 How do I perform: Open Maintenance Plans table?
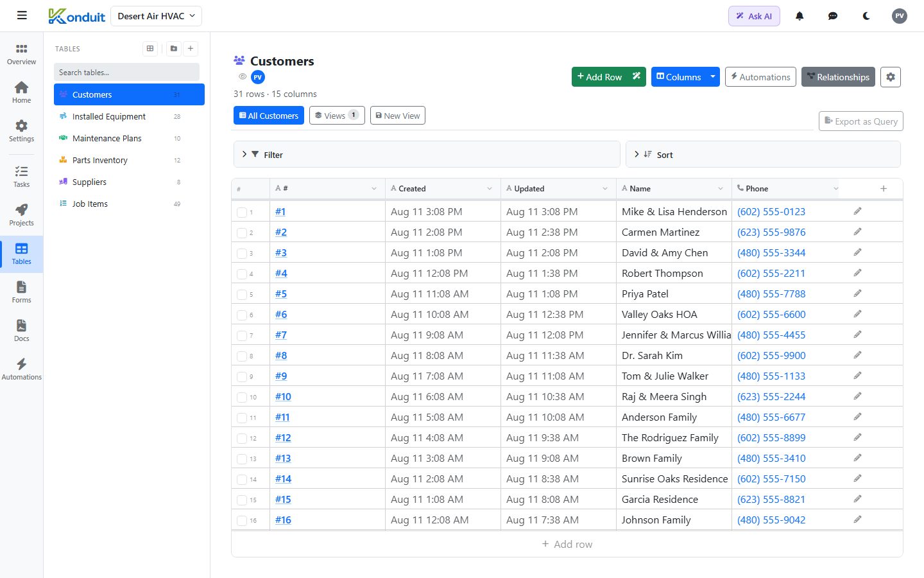pyautogui.click(x=129, y=138)
